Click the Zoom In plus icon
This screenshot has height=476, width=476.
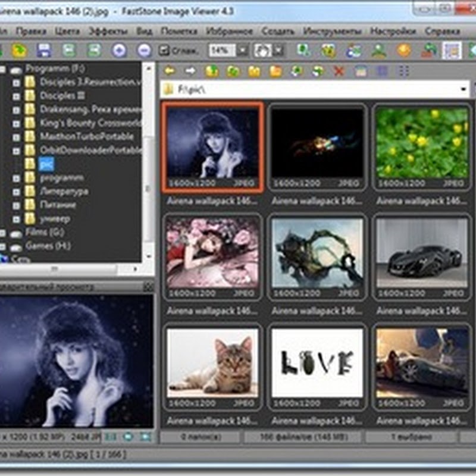click(118, 51)
